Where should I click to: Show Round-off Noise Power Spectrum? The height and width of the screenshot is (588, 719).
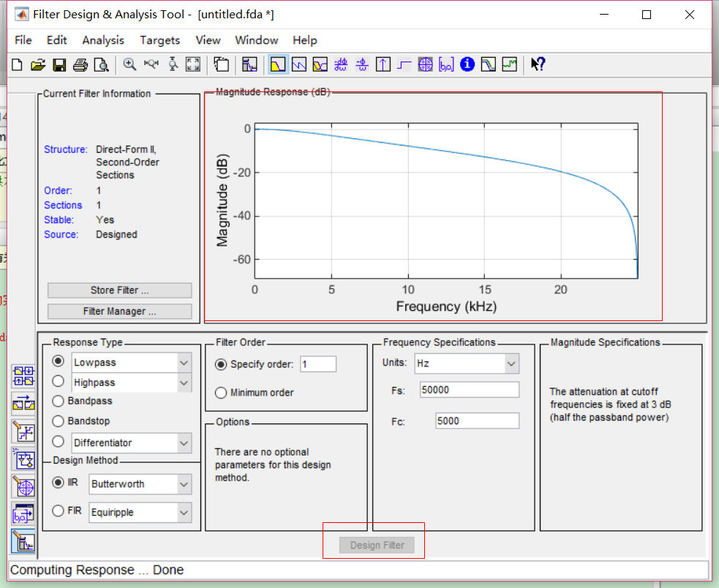pos(510,64)
